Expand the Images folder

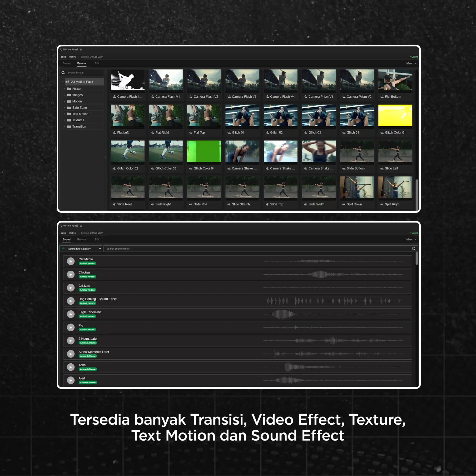tap(64, 95)
